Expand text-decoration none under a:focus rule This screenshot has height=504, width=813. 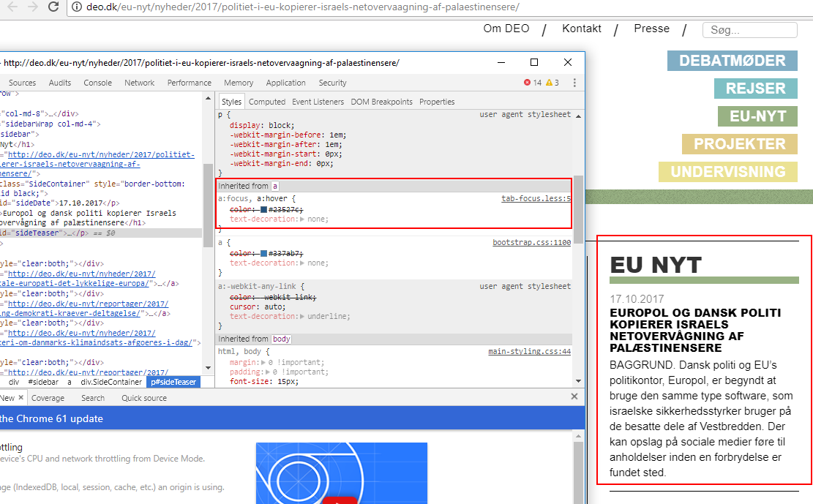tap(302, 219)
